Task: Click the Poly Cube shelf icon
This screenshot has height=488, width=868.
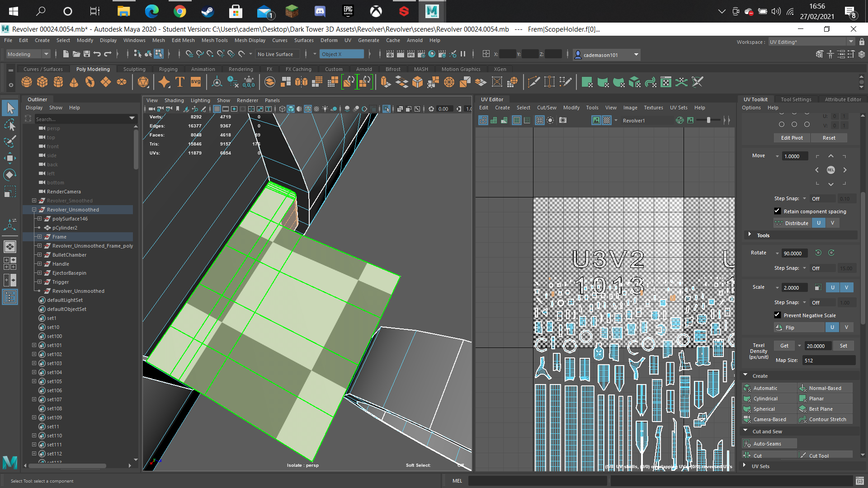Action: tap(42, 82)
